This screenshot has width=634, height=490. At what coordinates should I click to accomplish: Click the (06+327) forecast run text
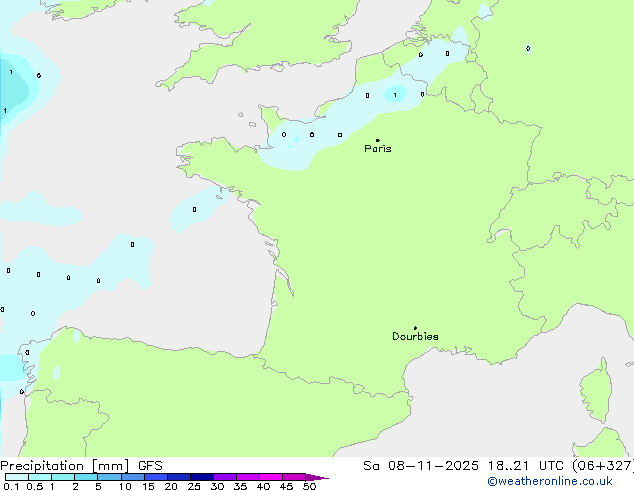coord(600,466)
